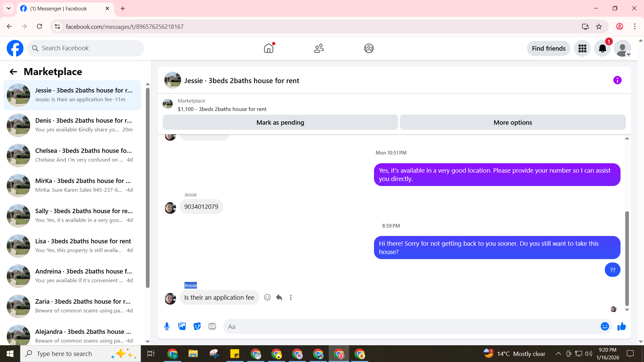The height and width of the screenshot is (362, 644).
Task: Open the Facebook apps grid menu
Action: click(582, 49)
